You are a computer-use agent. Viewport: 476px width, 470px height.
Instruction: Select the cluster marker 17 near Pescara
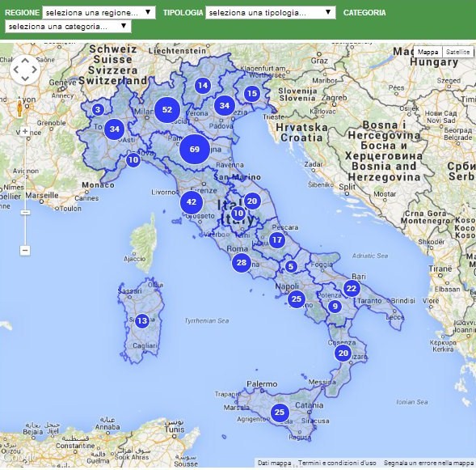[x=277, y=240]
